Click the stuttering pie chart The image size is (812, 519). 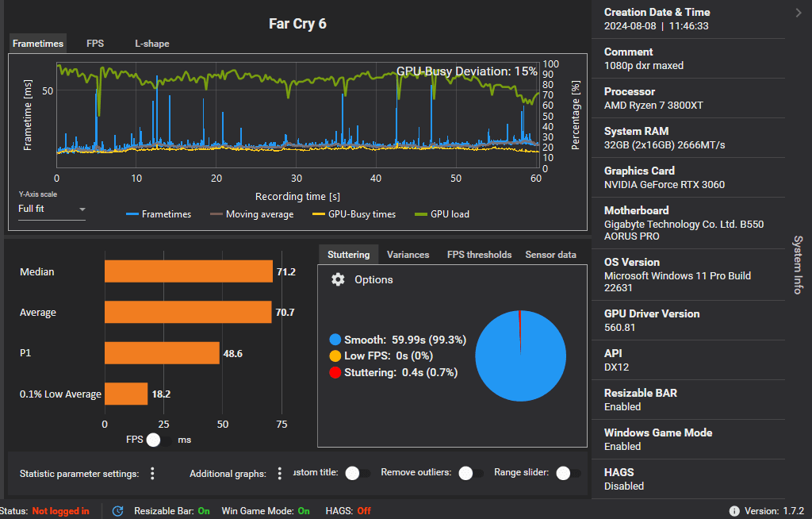coord(520,356)
